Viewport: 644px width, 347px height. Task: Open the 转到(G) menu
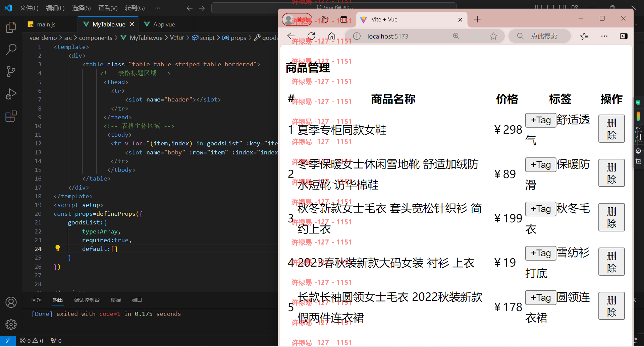click(135, 8)
